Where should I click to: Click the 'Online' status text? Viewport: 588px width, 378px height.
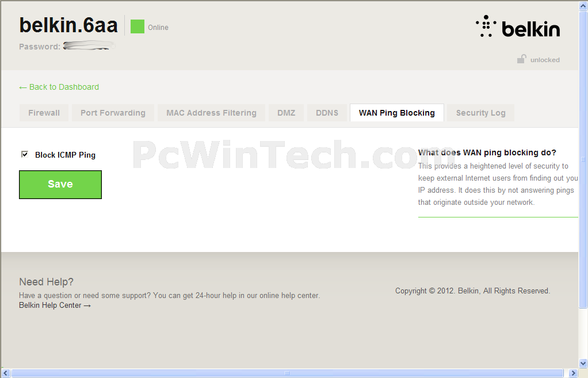(x=158, y=28)
